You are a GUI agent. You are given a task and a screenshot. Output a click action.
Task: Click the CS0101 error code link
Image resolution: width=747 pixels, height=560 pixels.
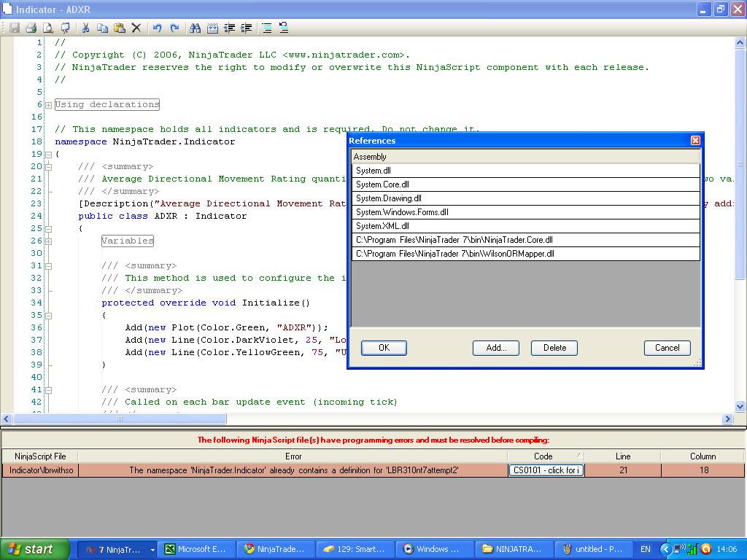click(x=546, y=470)
